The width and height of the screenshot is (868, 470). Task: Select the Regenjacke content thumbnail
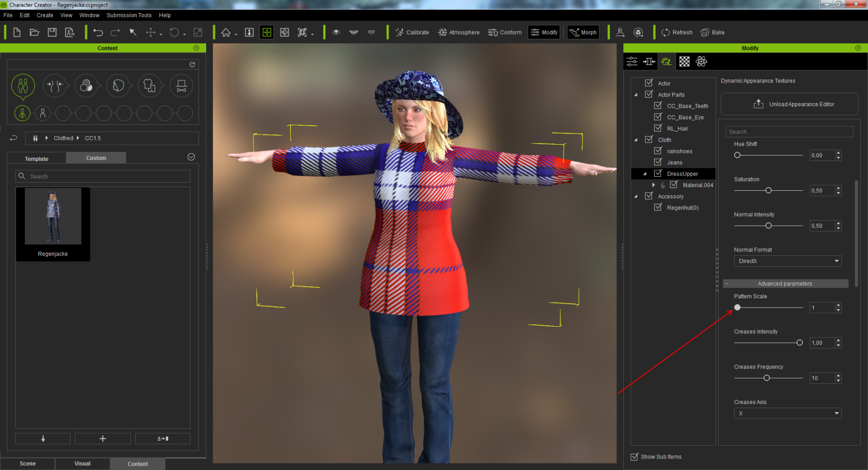[x=53, y=224]
